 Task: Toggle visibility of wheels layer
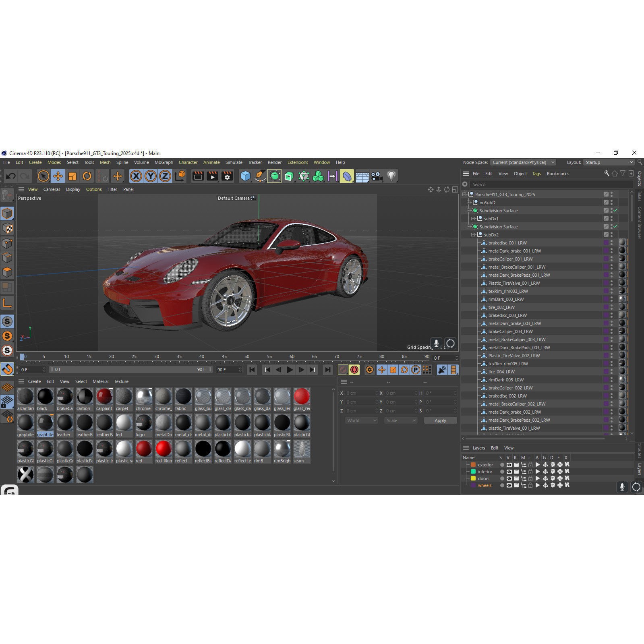coord(509,485)
